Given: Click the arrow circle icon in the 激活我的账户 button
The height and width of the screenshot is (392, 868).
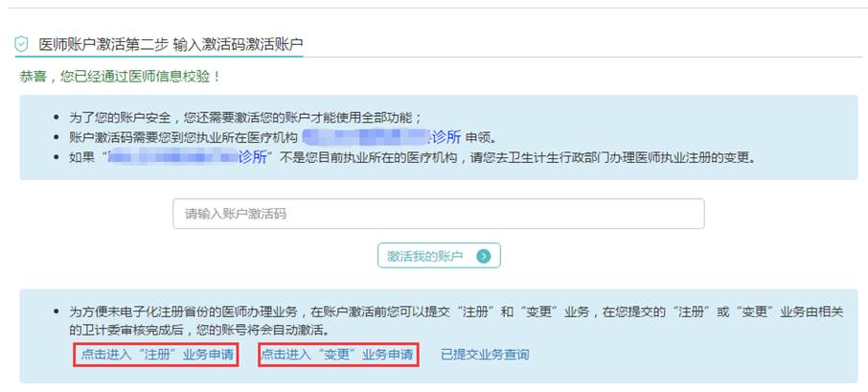Looking at the screenshot, I should (x=484, y=256).
